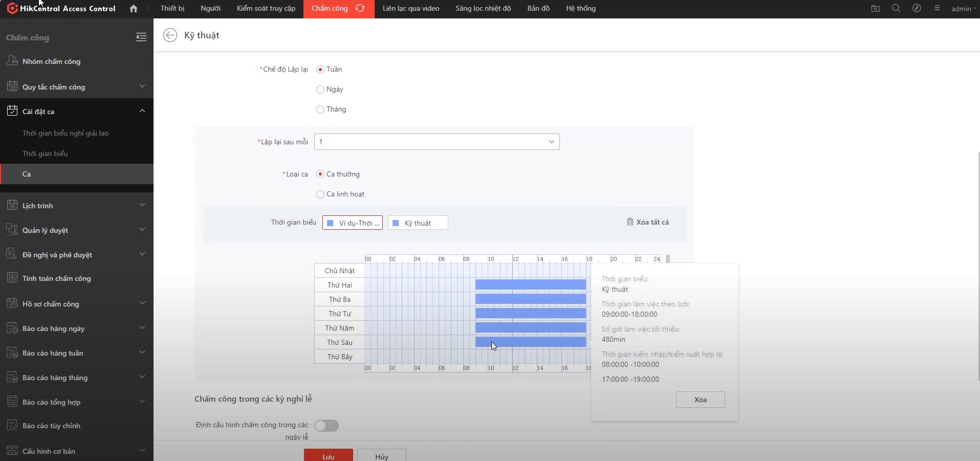Click the Lưu save button

point(328,456)
